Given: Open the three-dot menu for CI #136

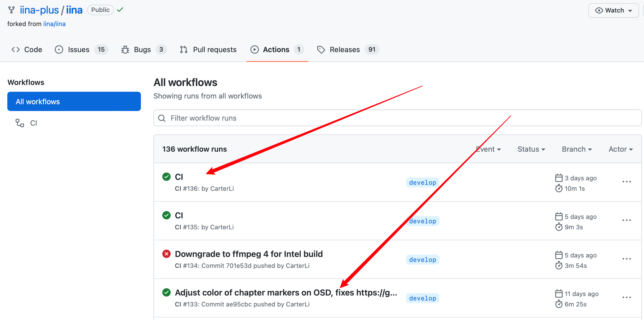Looking at the screenshot, I should coord(627,182).
